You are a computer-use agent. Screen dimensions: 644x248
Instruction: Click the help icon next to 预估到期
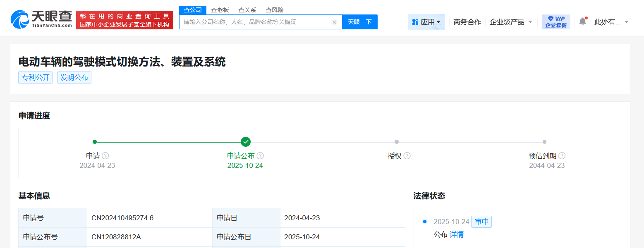tap(562, 156)
